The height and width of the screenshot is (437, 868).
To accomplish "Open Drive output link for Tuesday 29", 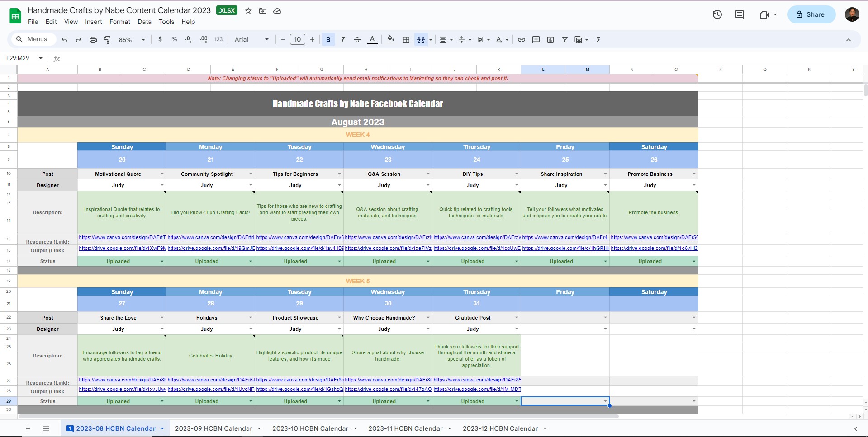I will tap(299, 389).
